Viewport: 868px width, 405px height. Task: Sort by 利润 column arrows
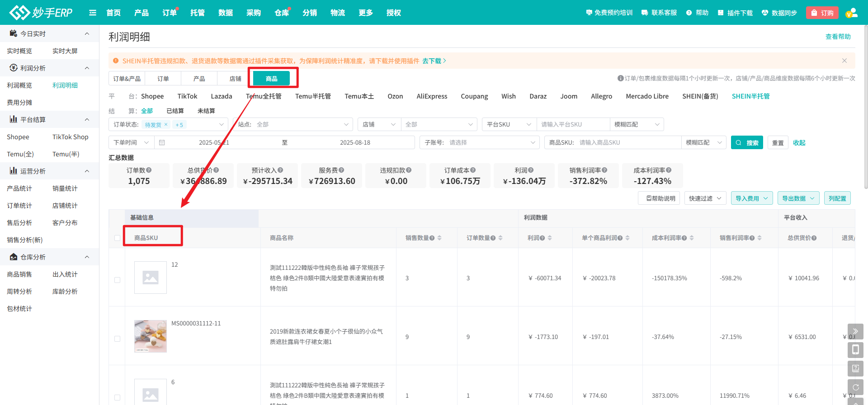pos(550,238)
